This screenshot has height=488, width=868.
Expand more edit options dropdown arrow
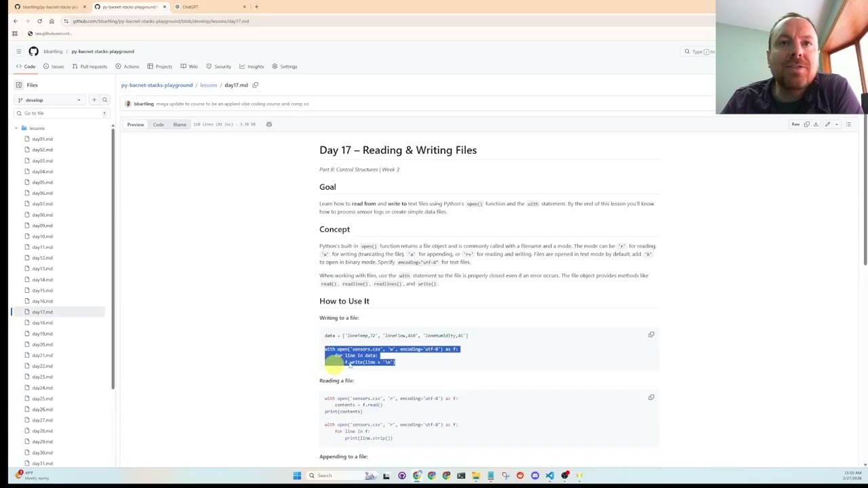coord(837,124)
